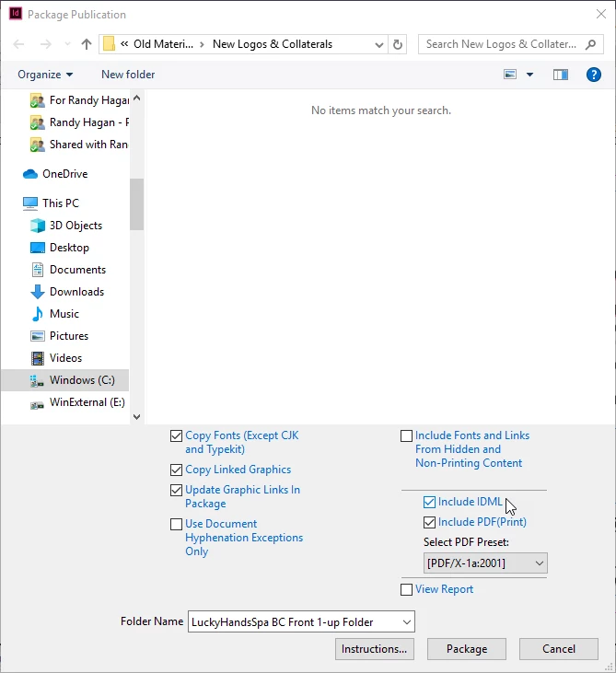
Task: Enable Include Fonts and Links From Hidden Content
Action: 406,436
